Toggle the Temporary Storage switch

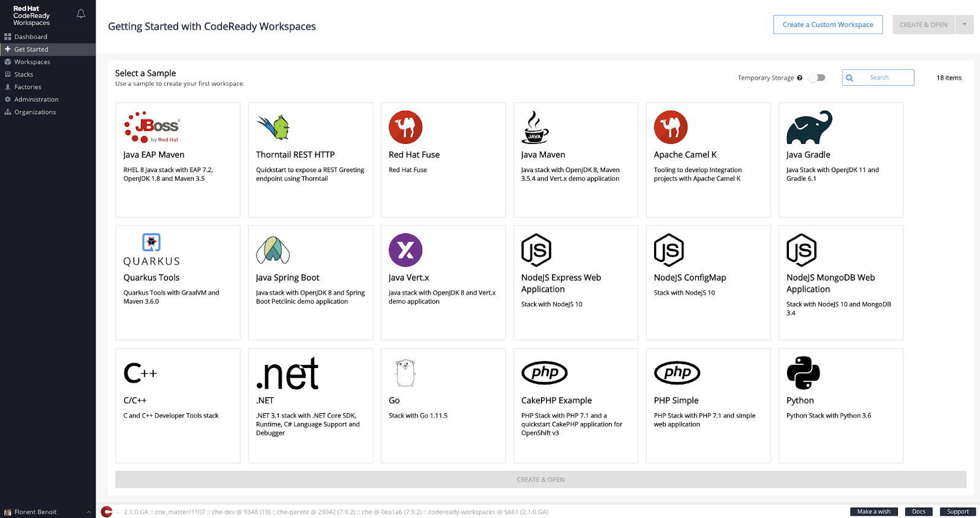(x=817, y=78)
